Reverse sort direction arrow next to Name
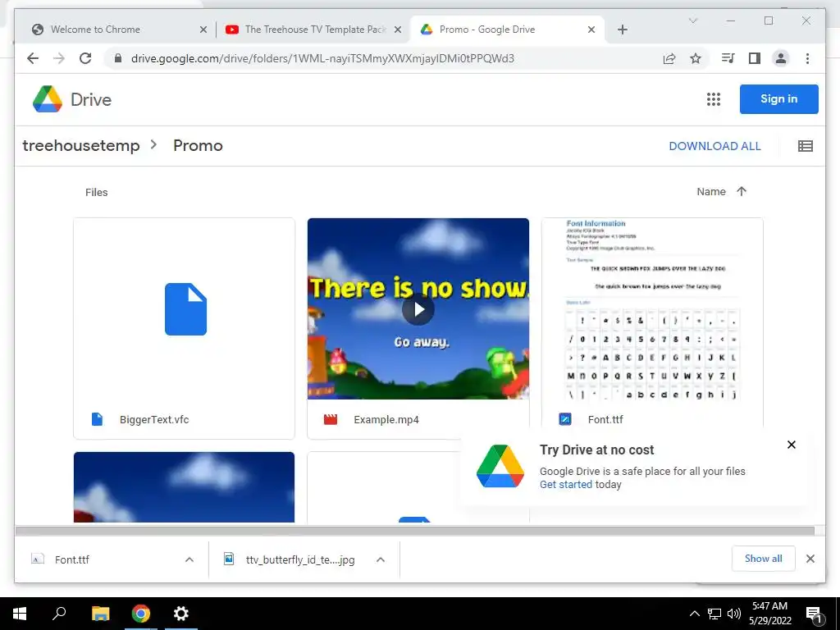840x630 pixels. pyautogui.click(x=742, y=192)
